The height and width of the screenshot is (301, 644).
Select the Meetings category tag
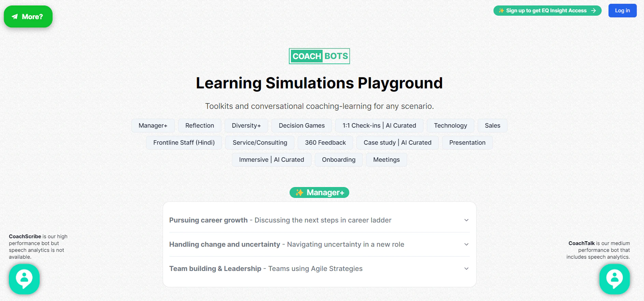tap(387, 160)
